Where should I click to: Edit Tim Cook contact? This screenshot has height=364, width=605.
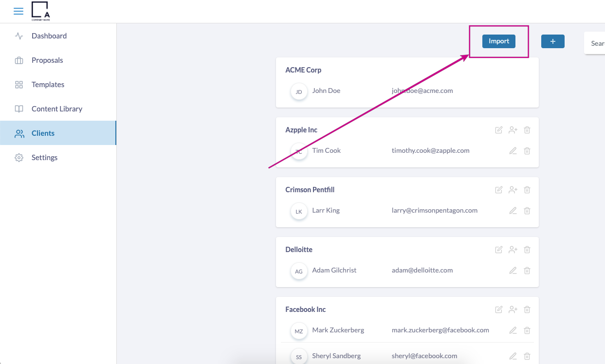pos(513,151)
